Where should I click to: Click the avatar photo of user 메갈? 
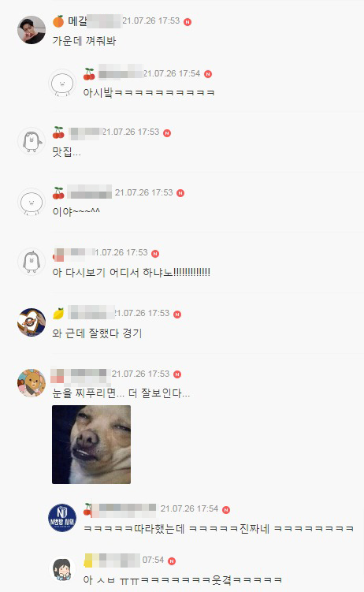[32, 30]
